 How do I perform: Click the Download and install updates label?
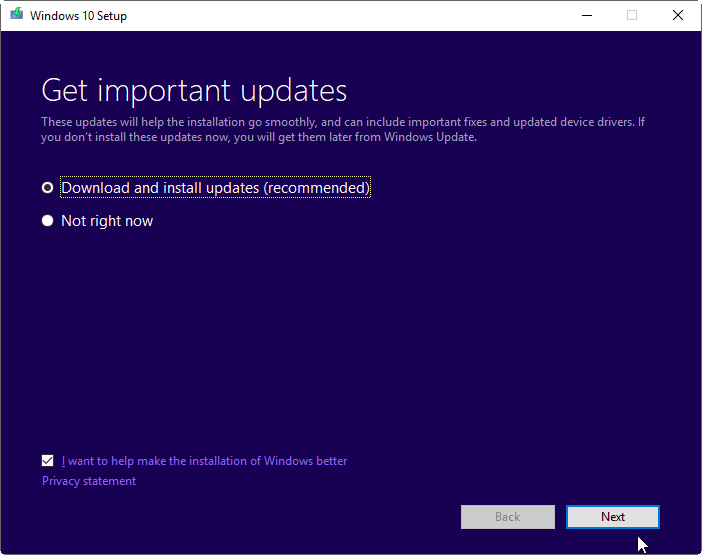(x=215, y=188)
